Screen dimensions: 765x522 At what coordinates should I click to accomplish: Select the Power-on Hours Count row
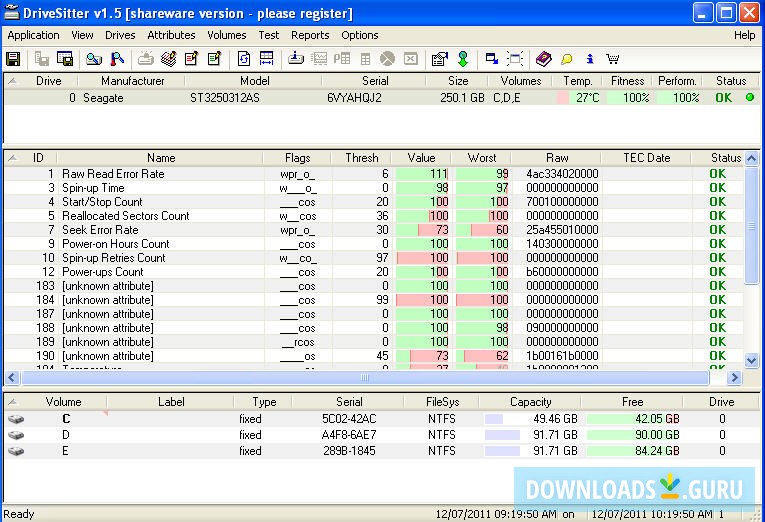[x=374, y=244]
